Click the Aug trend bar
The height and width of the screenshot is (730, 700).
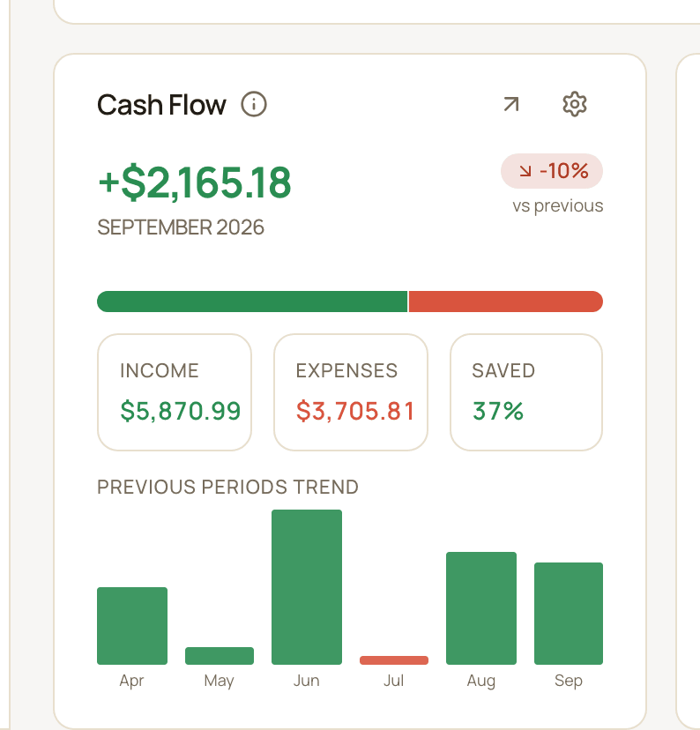481,608
